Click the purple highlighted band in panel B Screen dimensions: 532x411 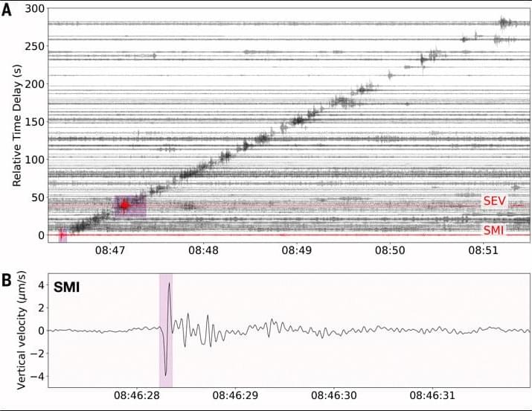166,330
